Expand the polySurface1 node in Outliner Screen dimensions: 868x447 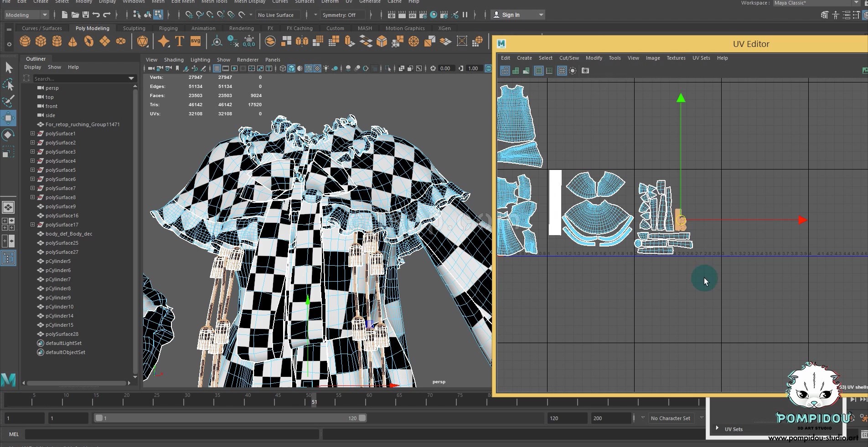pos(32,134)
